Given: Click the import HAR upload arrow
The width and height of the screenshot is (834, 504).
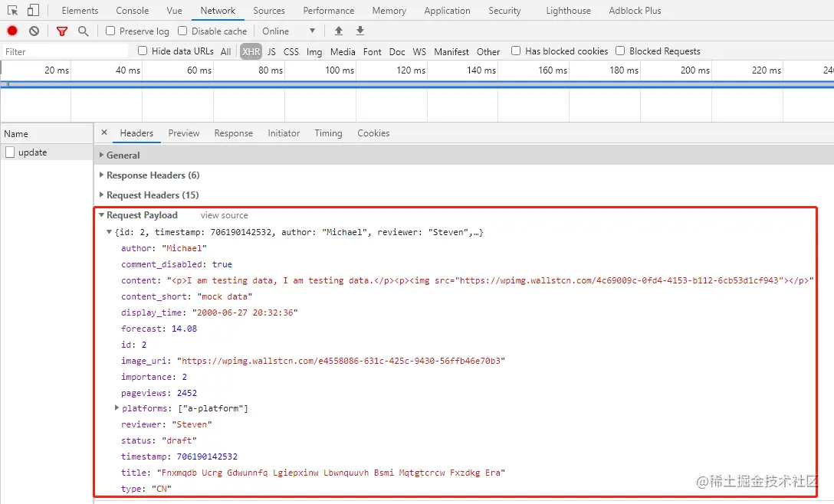Looking at the screenshot, I should click(339, 31).
